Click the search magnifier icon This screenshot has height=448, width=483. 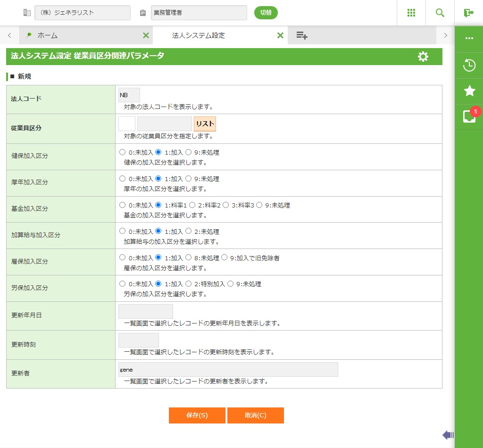coord(440,13)
